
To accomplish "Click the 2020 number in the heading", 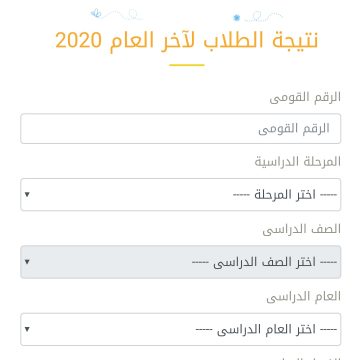I will [78, 40].
